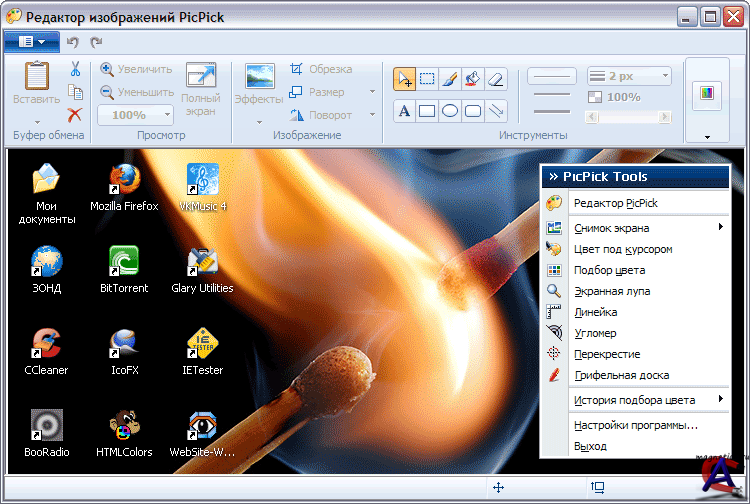Select the paint bucket fill tool

(x=473, y=78)
